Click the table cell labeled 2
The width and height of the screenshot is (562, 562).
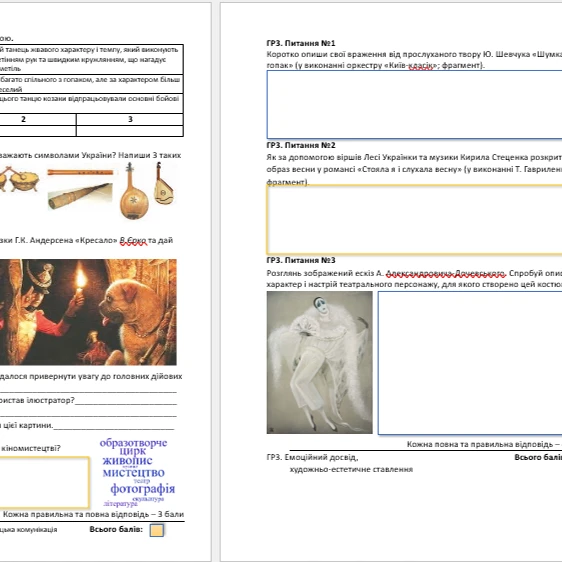pyautogui.click(x=38, y=119)
